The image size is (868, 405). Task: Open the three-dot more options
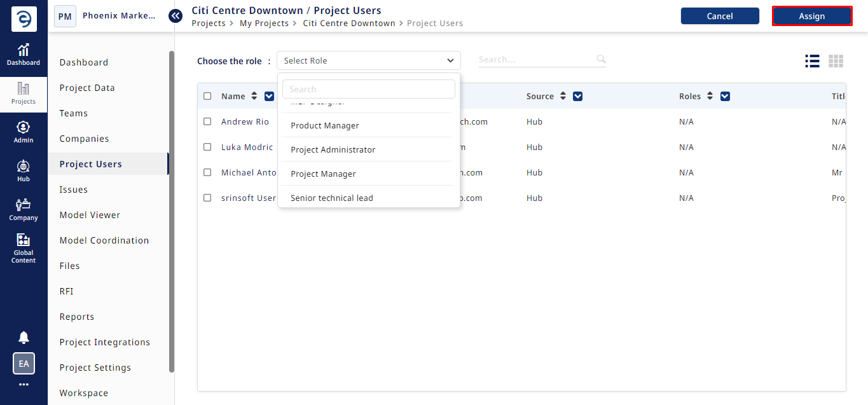(x=24, y=385)
